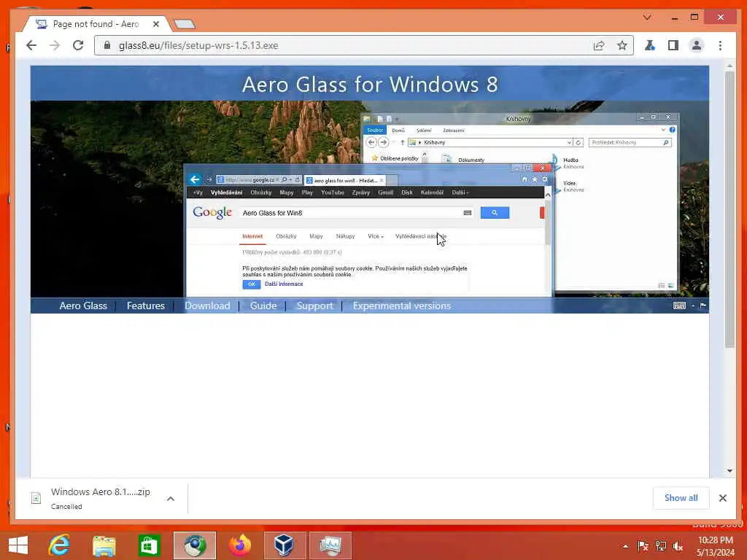Click the Aero Glass for Windows 8 heading

tap(370, 85)
